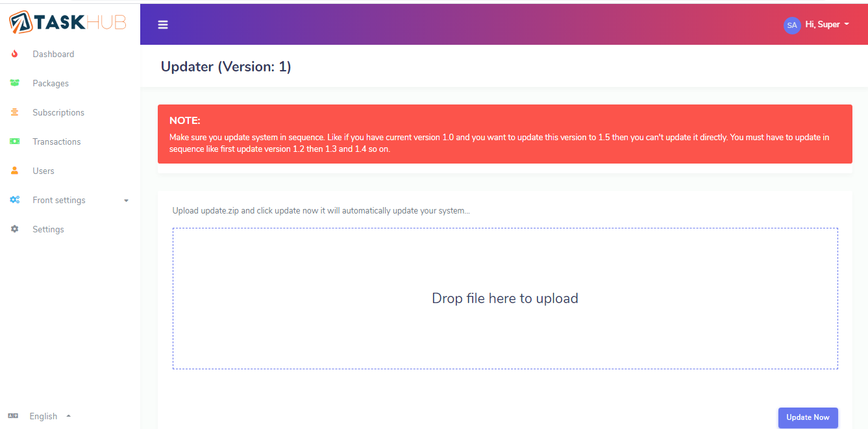Expand the Front settings submenu arrow
This screenshot has height=429, width=868.
coord(126,201)
